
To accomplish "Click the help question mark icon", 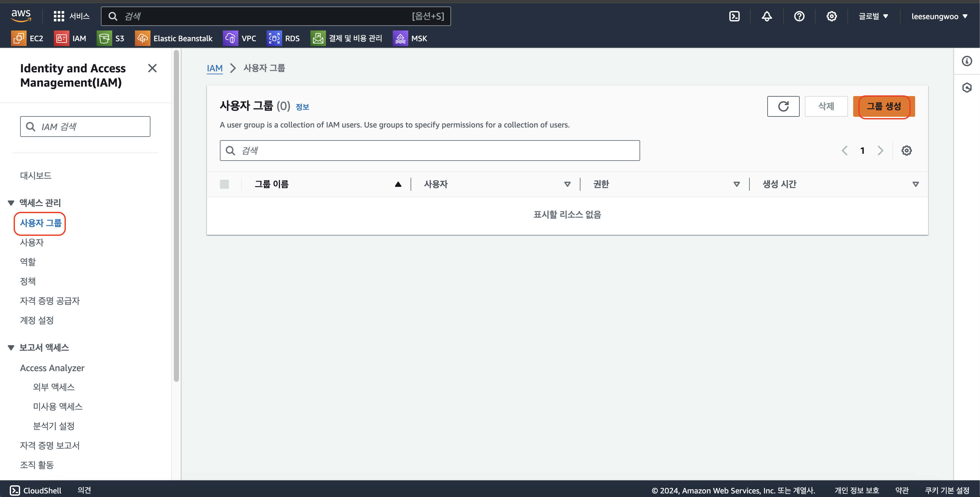I will (799, 16).
